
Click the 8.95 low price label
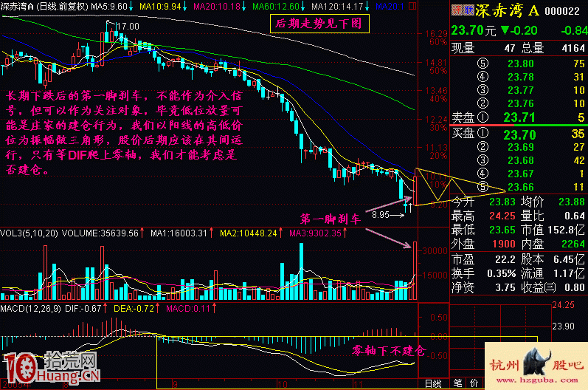(381, 215)
